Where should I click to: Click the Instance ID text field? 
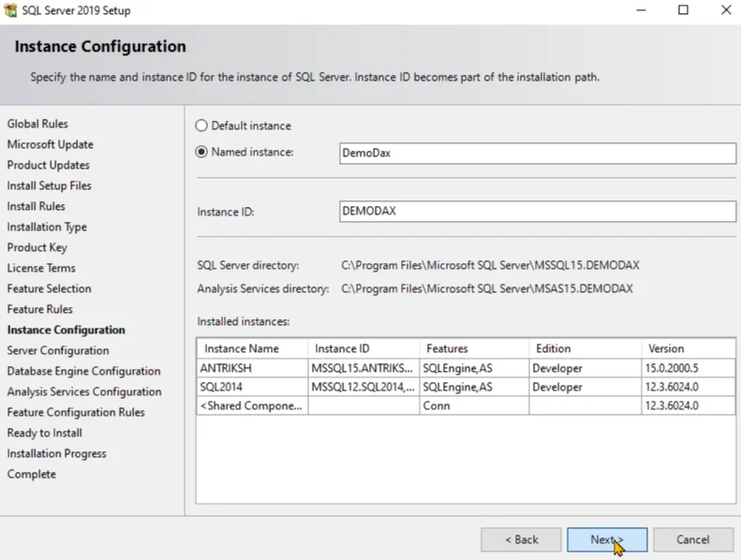538,212
